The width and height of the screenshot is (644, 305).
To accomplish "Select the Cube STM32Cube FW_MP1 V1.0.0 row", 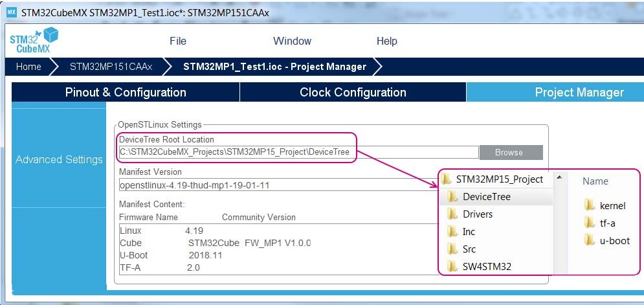I will click(x=278, y=243).
